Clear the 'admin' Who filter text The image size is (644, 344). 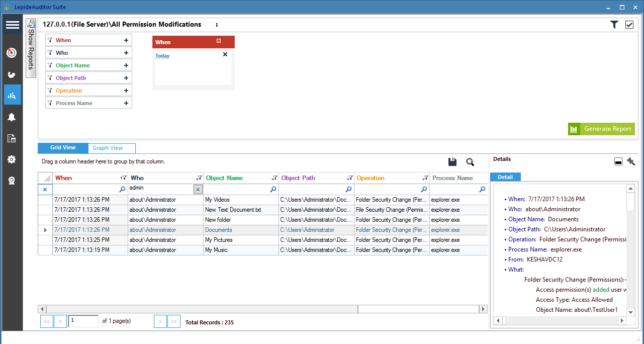[x=198, y=189]
